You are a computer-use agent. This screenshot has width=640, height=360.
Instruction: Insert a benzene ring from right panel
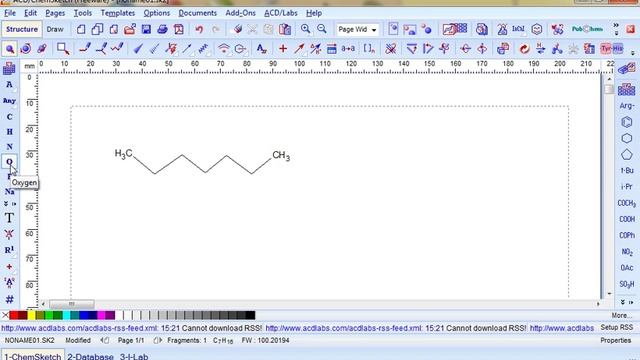[x=627, y=122]
